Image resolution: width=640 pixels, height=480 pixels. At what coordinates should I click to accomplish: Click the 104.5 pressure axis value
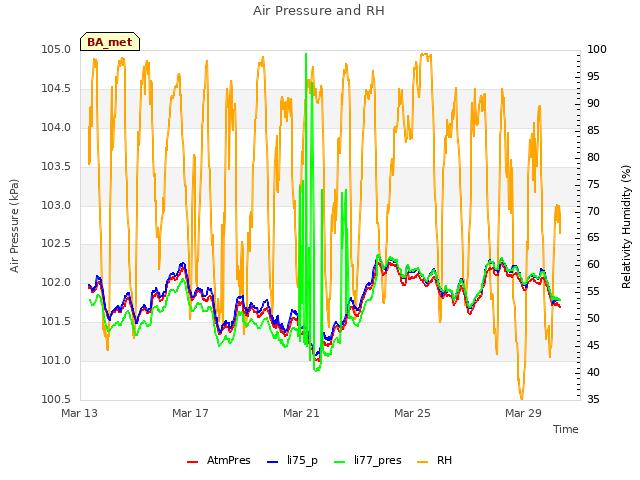(x=56, y=89)
